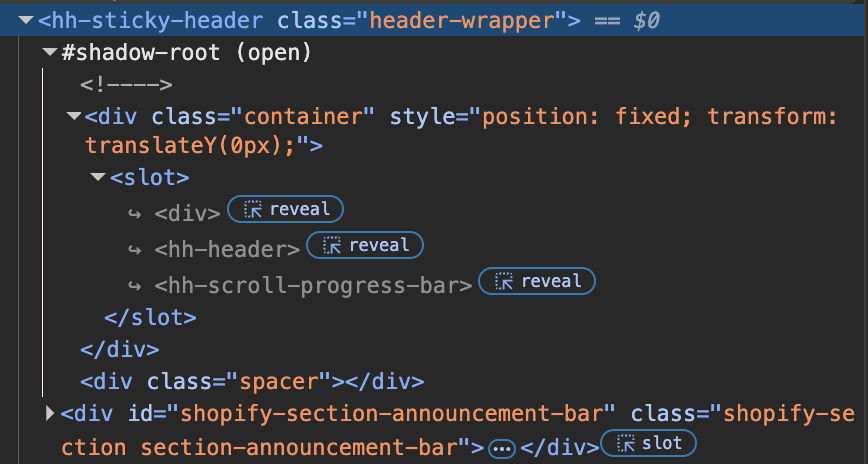Collapse the slot element
Image resolution: width=868 pixels, height=464 pixels.
tap(97, 178)
